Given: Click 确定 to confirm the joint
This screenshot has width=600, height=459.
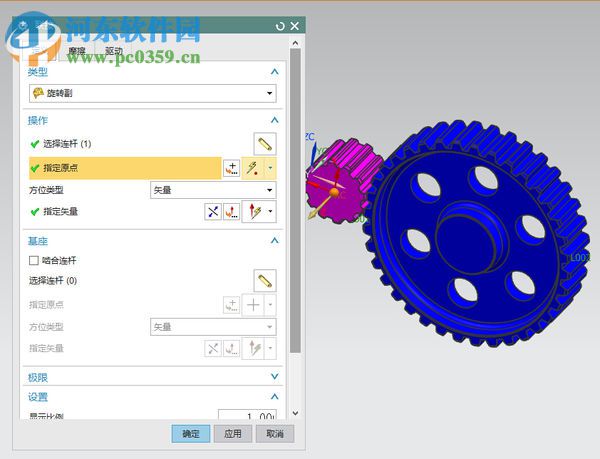Looking at the screenshot, I should (191, 434).
